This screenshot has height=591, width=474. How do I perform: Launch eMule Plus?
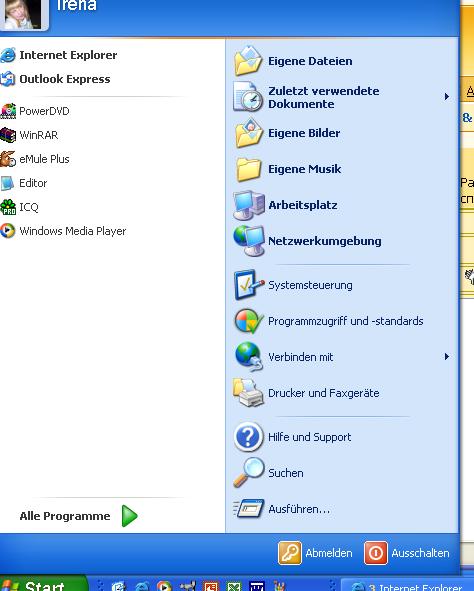[35, 159]
